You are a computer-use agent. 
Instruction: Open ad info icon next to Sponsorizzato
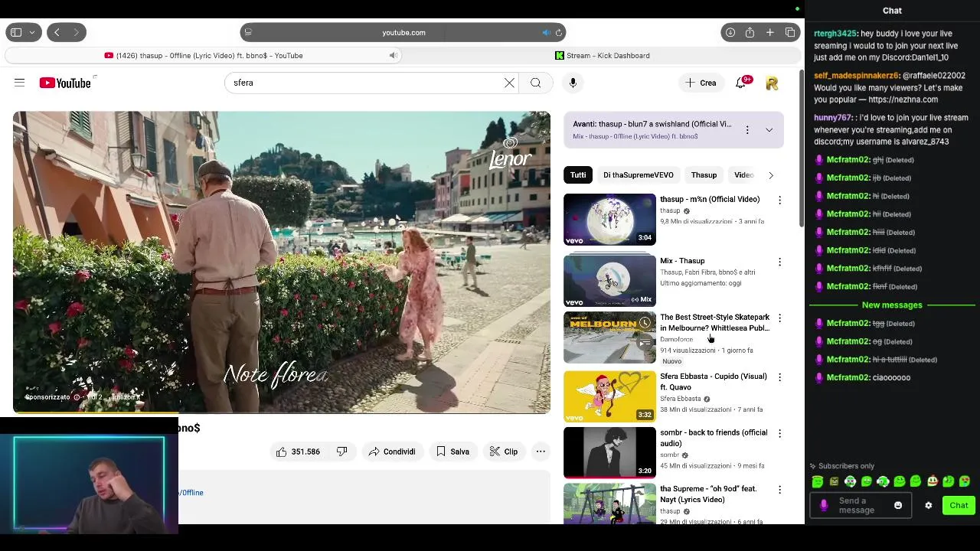77,397
